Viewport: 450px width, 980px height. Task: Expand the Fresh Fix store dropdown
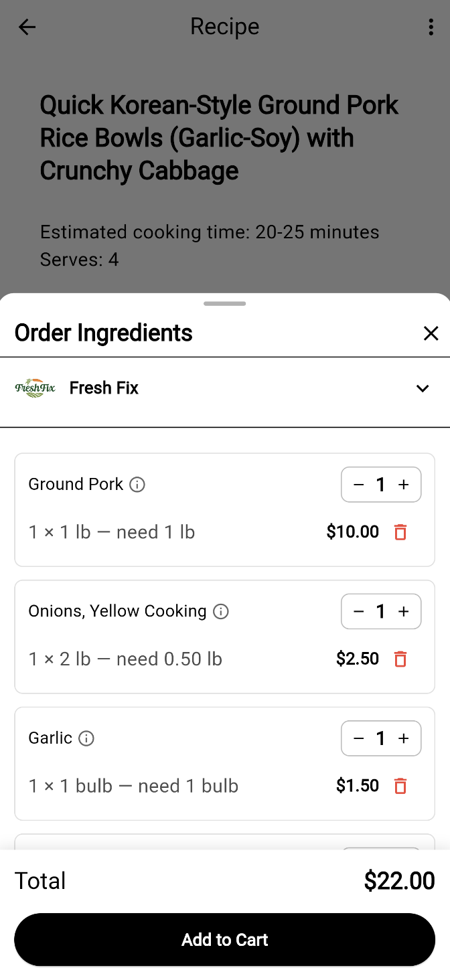422,389
